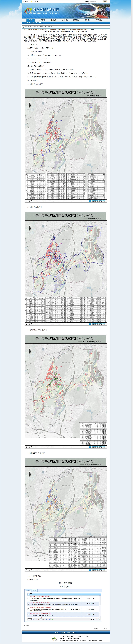Toggle the select-all checkbox in 标题 header
This screenshot has width=133, height=644.
click(x=28, y=594)
